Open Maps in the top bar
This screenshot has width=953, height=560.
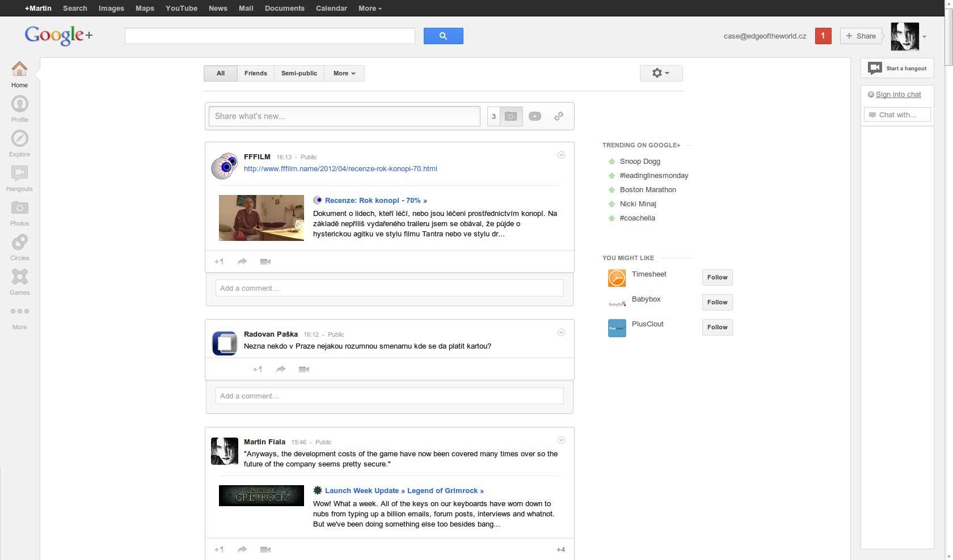[x=145, y=8]
